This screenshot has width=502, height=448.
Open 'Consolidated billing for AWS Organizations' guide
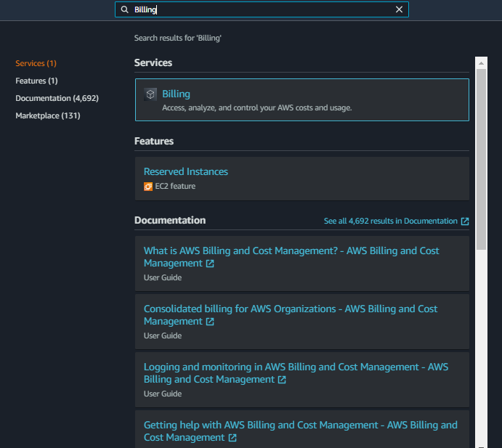pyautogui.click(x=291, y=309)
